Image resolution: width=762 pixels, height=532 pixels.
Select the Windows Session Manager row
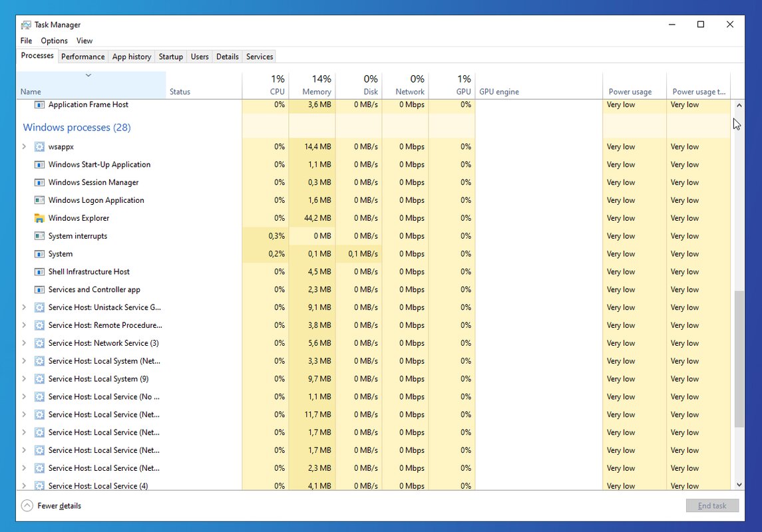(x=93, y=182)
